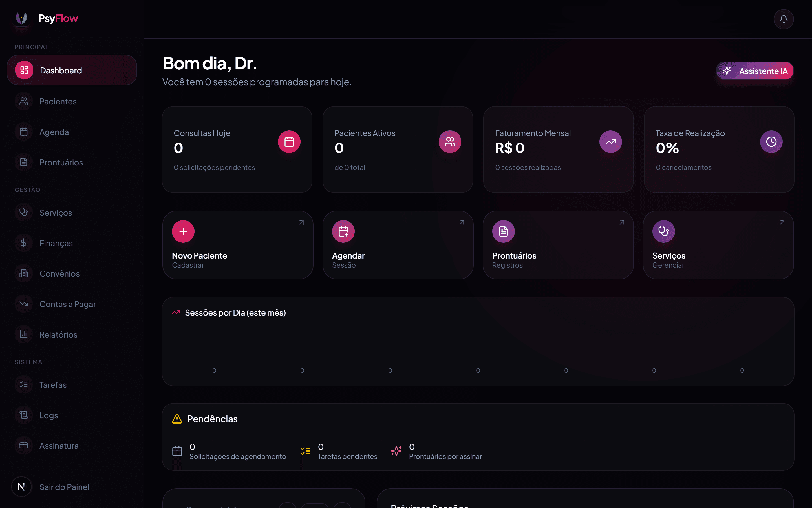This screenshot has height=508, width=812.
Task: Click the Sessões por Dia trend icon
Action: tap(176, 312)
